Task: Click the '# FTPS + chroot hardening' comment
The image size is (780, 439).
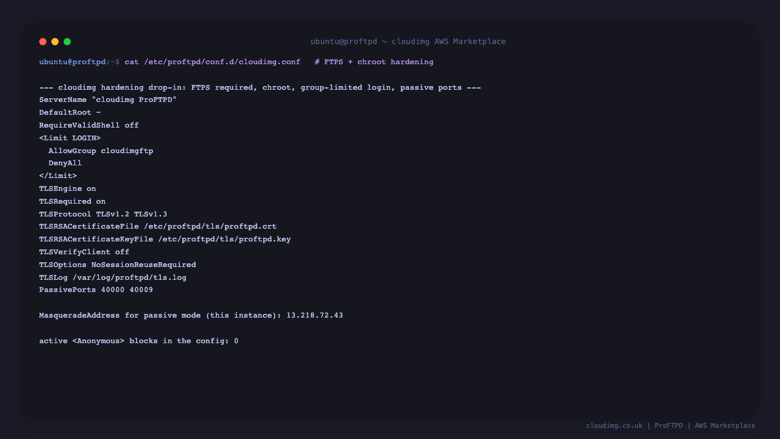Action: click(x=374, y=62)
